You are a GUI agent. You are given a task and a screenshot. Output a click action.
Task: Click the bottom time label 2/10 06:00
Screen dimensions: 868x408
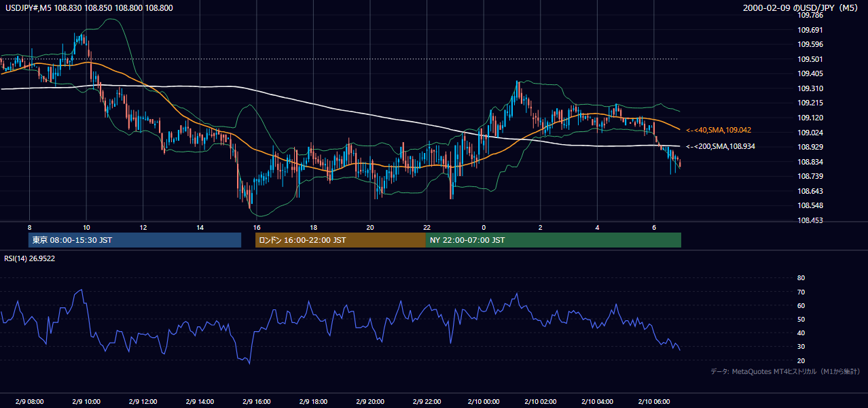(x=653, y=402)
